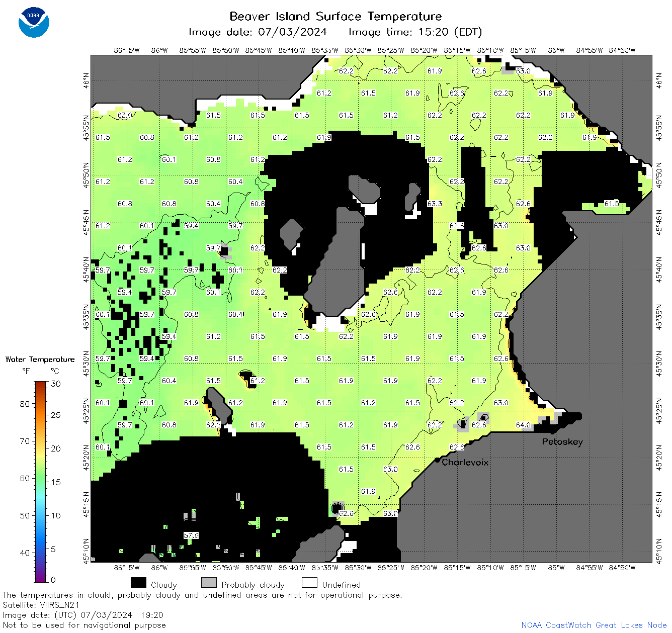Click the 30 tick on Celsius scale
The image size is (672, 633).
[x=56, y=384]
